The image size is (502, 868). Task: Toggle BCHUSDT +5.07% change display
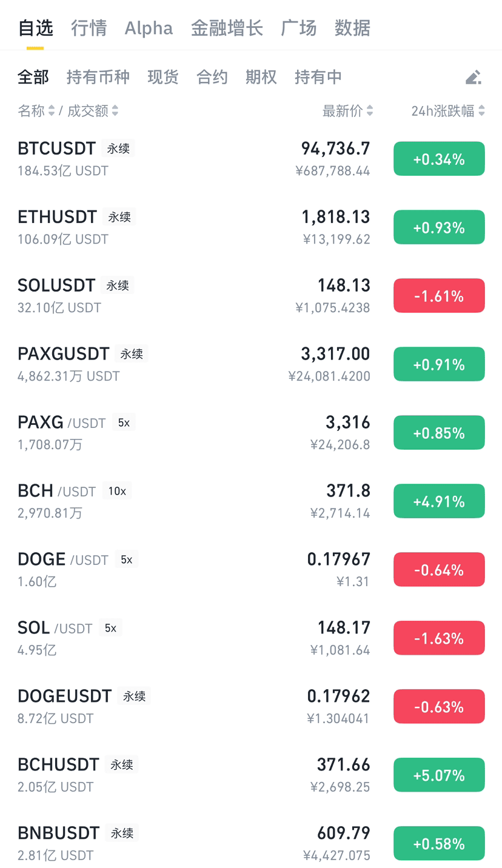pos(439,775)
